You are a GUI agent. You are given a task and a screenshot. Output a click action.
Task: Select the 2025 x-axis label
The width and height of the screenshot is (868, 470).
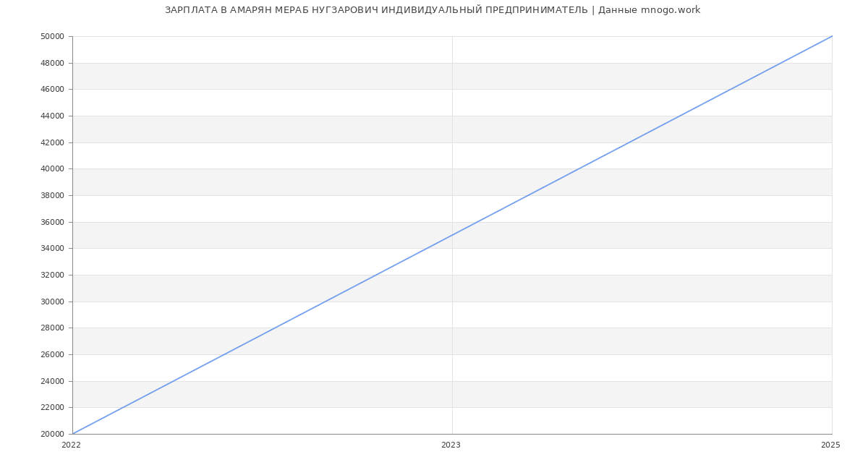tap(830, 445)
